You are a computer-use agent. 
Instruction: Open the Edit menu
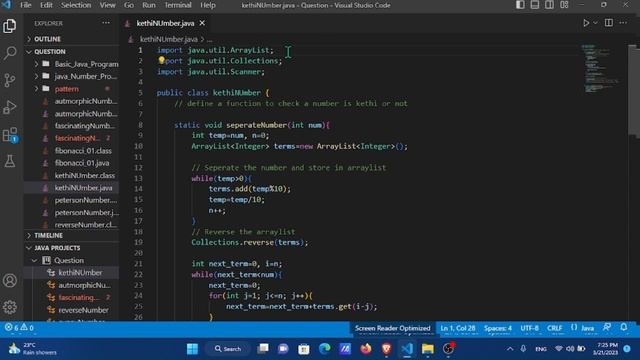coord(46,5)
